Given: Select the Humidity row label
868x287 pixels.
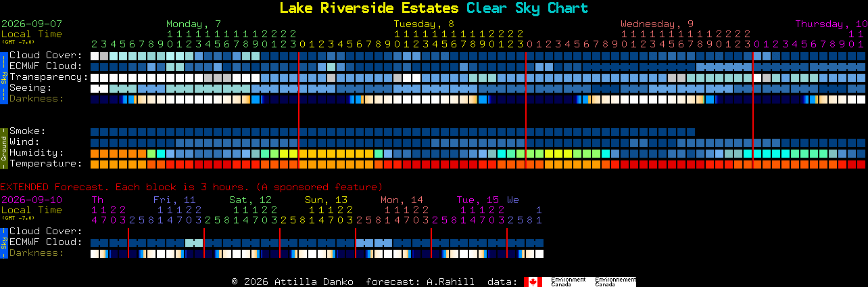Looking at the screenshot, I should [x=37, y=153].
